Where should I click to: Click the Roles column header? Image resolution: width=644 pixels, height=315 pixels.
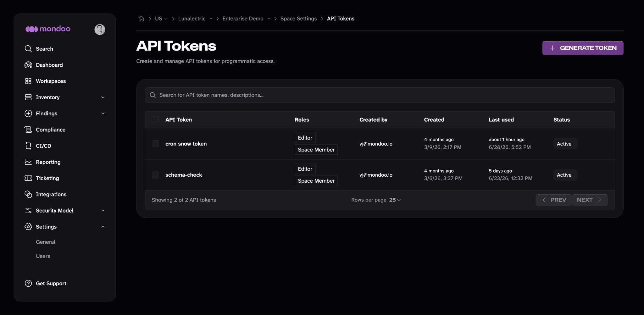pyautogui.click(x=302, y=120)
